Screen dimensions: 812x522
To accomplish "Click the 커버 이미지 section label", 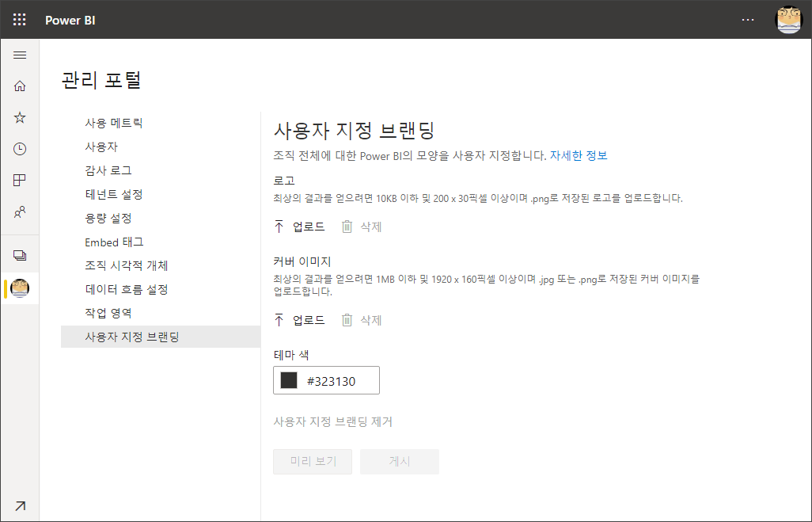I will coord(302,261).
